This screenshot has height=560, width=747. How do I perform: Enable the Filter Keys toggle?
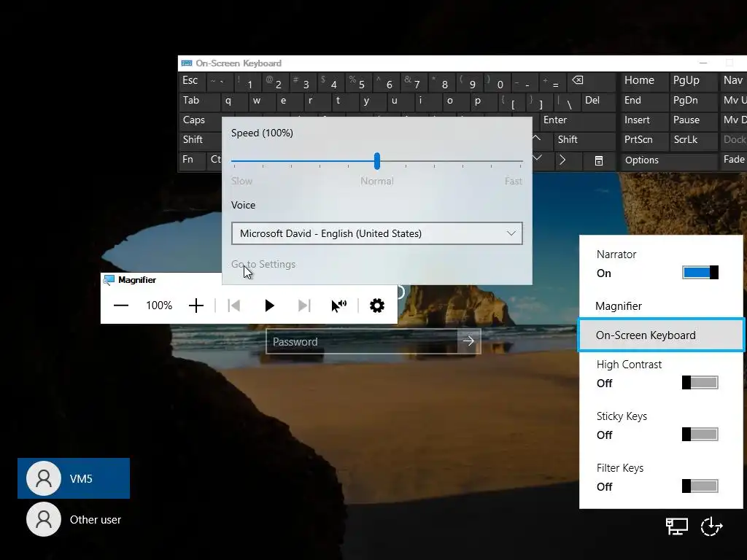pyautogui.click(x=700, y=486)
